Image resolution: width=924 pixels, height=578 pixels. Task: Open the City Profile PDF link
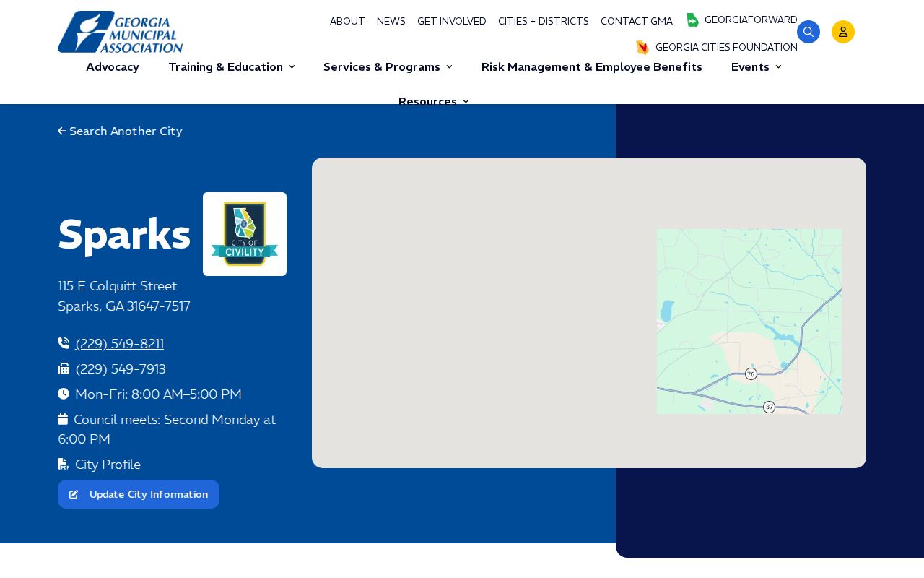click(108, 464)
